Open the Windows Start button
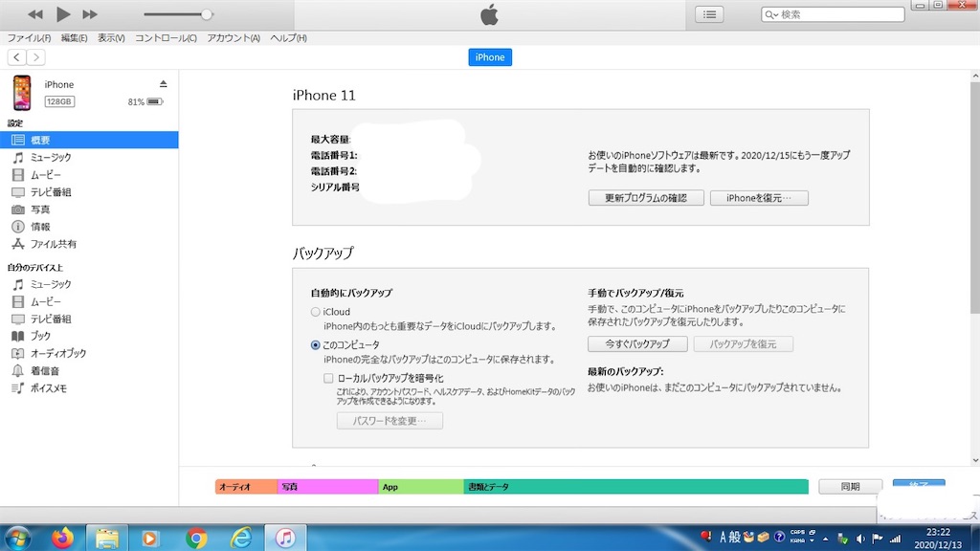980x551 pixels. [17, 538]
